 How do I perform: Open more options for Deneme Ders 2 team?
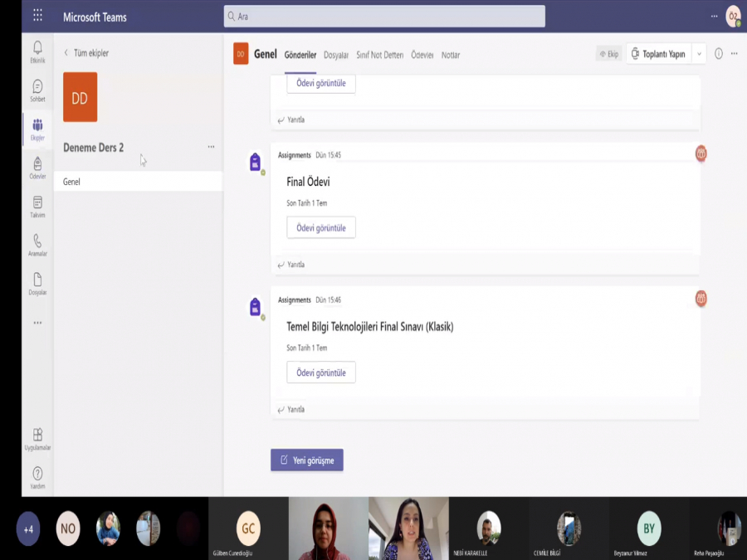(x=211, y=147)
